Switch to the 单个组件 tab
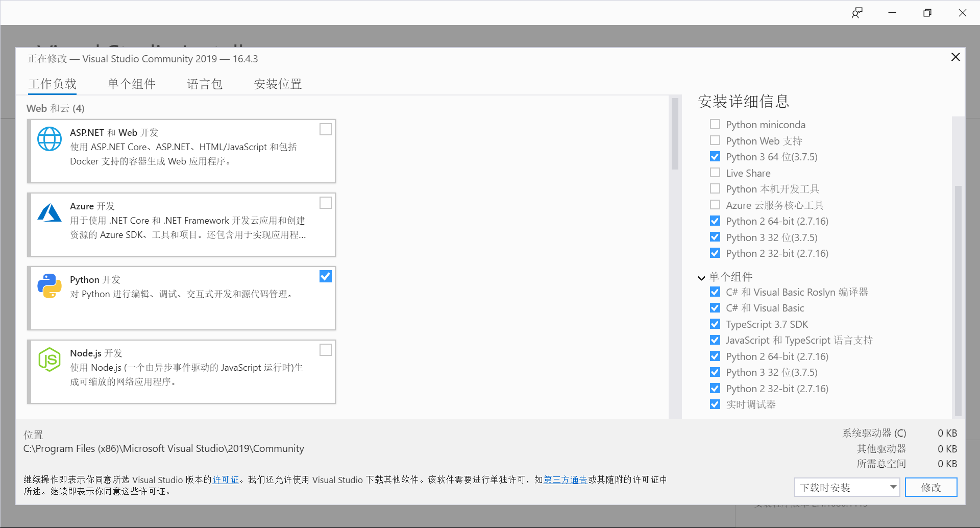The width and height of the screenshot is (980, 528). pos(131,84)
